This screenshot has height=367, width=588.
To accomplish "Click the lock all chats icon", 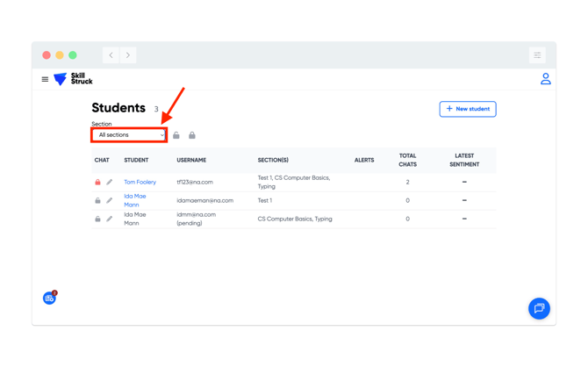I will pyautogui.click(x=192, y=135).
